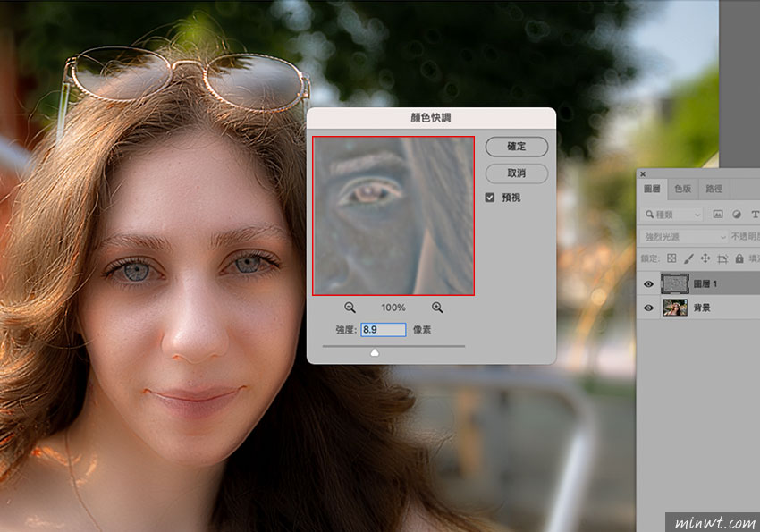Select the 圖層 1 layer thumbnail

(x=675, y=283)
